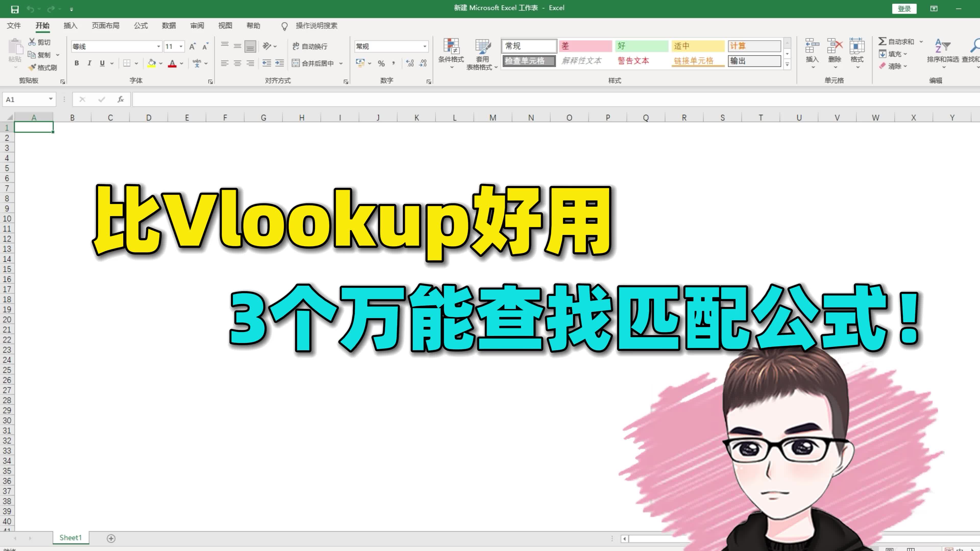980x551 pixels.
Task: Toggle Wrap Text (自动换行)
Action: pyautogui.click(x=310, y=46)
